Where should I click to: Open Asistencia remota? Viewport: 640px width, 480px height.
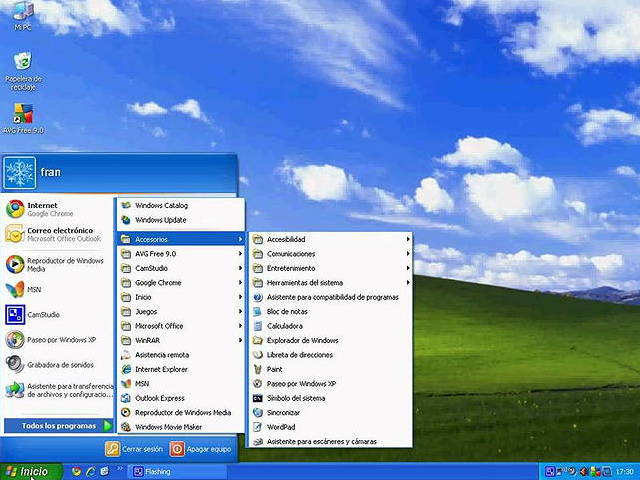click(x=181, y=355)
